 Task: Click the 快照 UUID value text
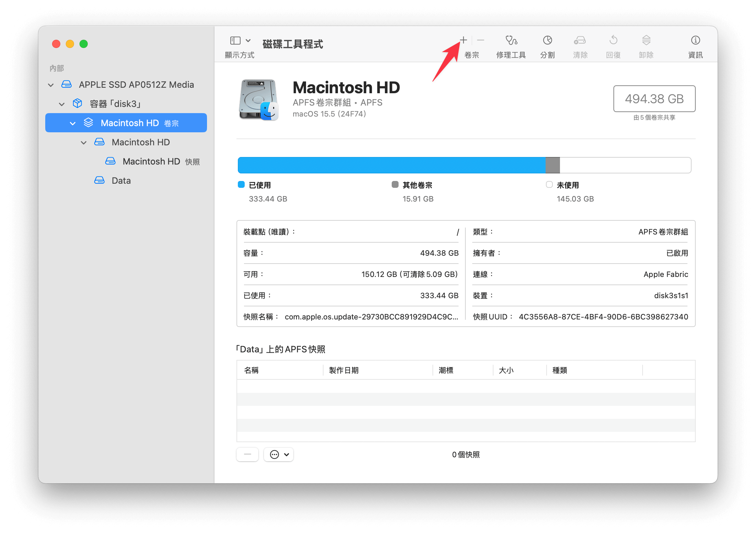coord(603,317)
